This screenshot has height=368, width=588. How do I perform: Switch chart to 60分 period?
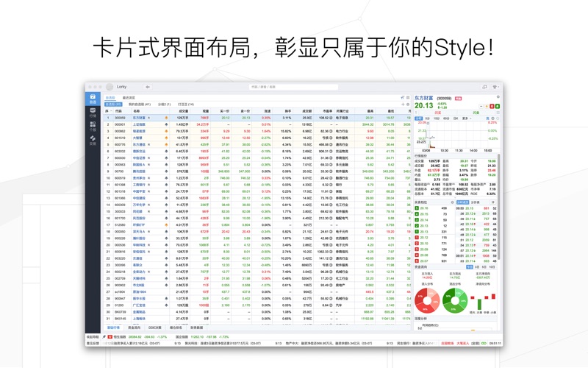446,118
